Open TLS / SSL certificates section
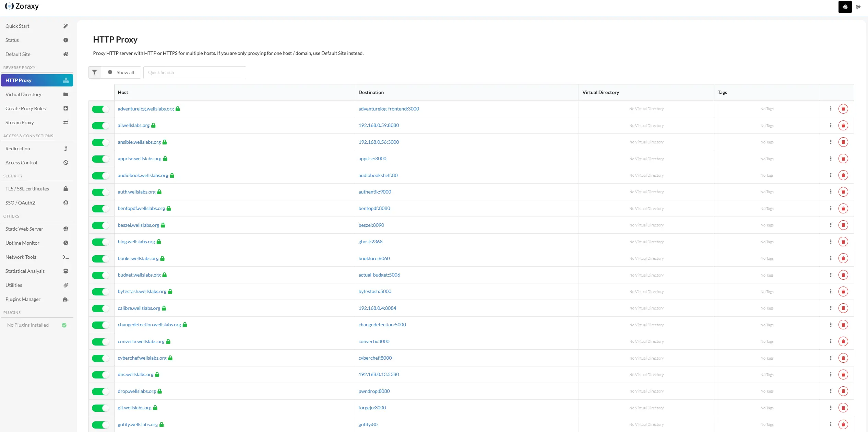 (x=37, y=189)
